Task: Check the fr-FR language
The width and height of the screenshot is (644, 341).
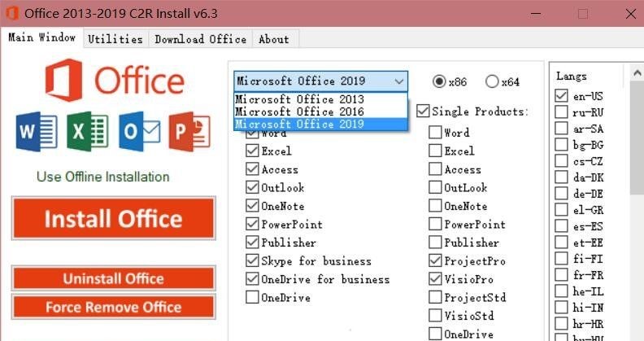Action: [561, 274]
